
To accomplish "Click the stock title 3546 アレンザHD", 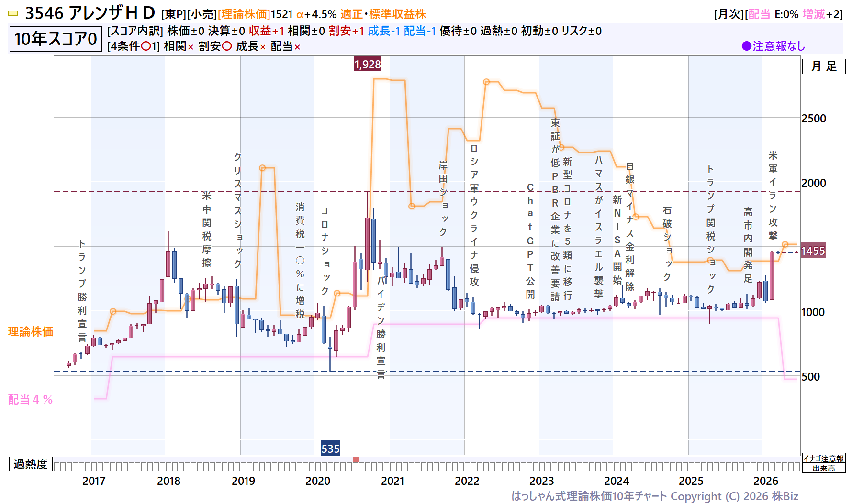I will [x=90, y=13].
